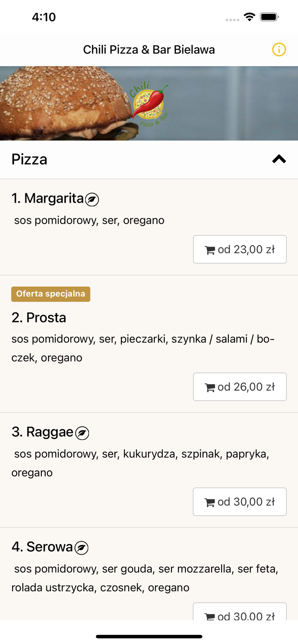Open the 3. Raggae item title
The width and height of the screenshot is (298, 644).
click(x=43, y=432)
